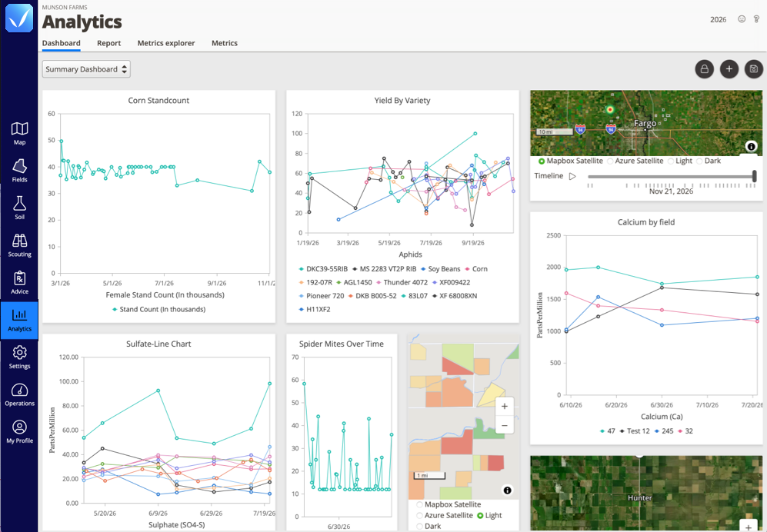This screenshot has height=532, width=767.
Task: Open the Summary Dashboard dropdown
Action: (86, 69)
